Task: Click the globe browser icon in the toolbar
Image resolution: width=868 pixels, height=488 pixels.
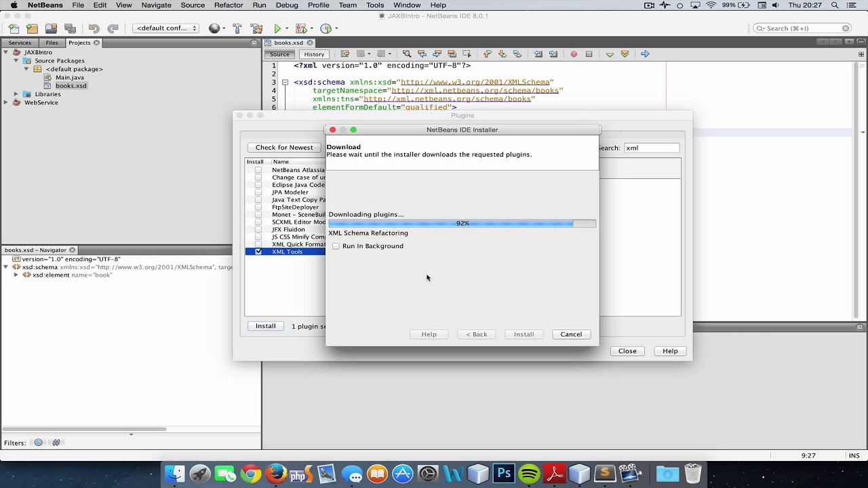Action: [214, 28]
